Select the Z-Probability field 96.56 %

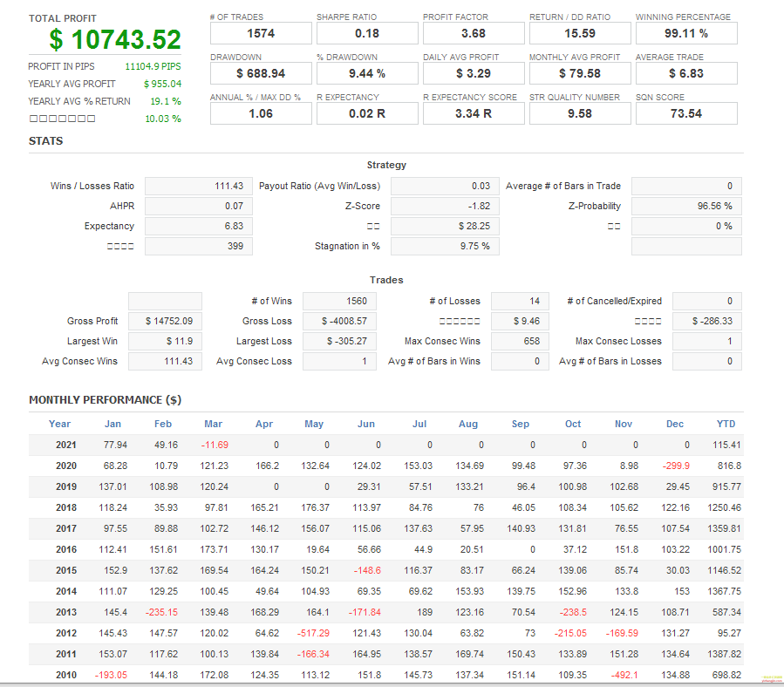tap(686, 206)
